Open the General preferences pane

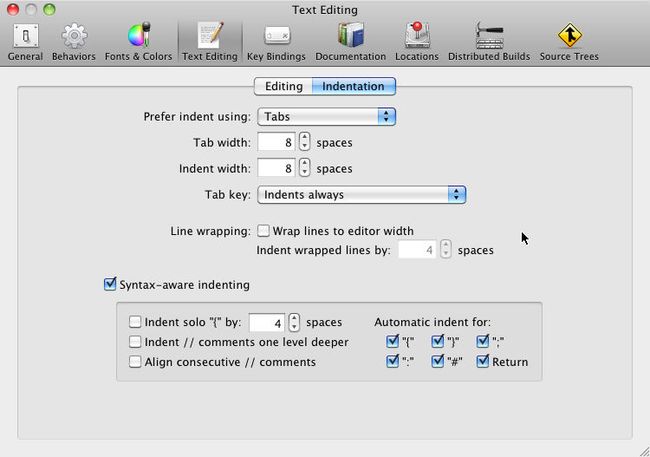click(x=25, y=42)
